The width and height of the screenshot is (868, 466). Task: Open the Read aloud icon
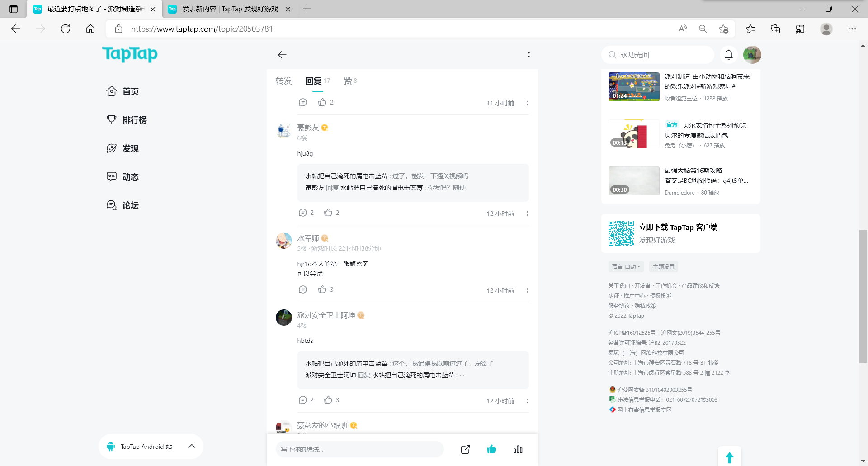tap(683, 29)
